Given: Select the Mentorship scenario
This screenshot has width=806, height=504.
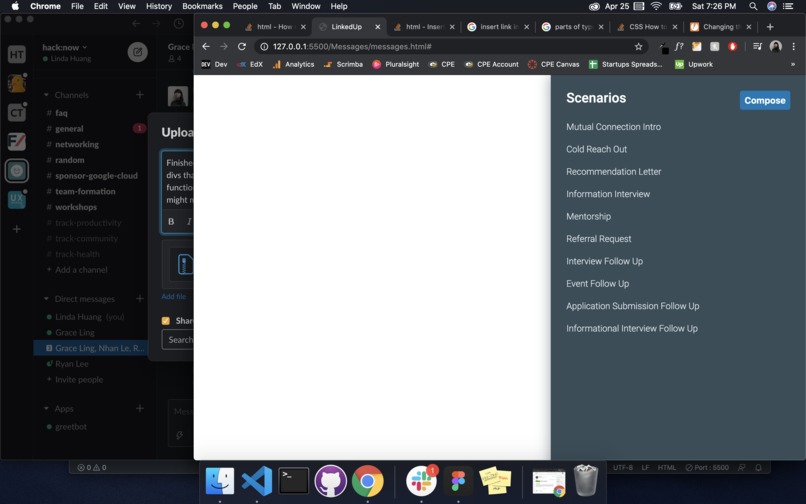Looking at the screenshot, I should (x=588, y=217).
